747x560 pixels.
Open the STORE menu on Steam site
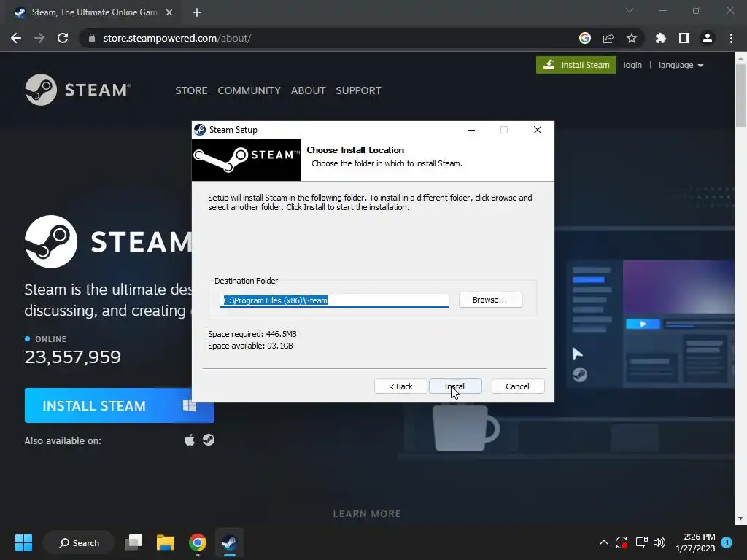[191, 90]
